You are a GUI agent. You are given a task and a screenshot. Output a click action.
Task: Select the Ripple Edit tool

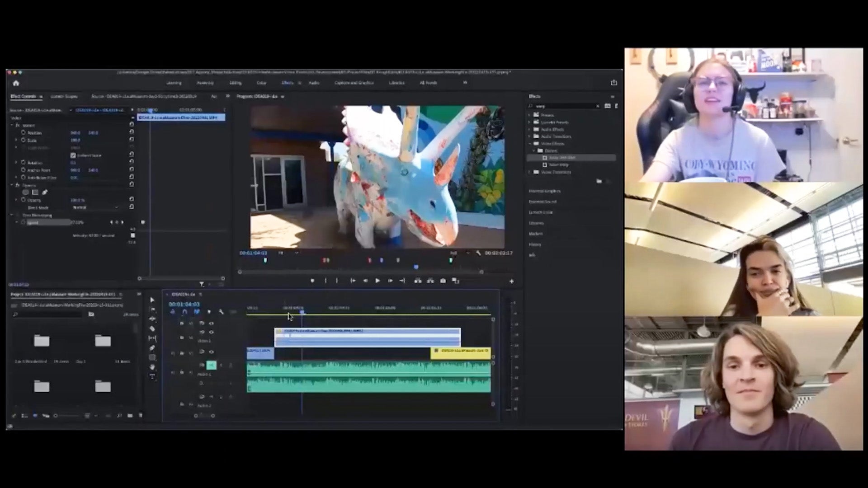(152, 319)
